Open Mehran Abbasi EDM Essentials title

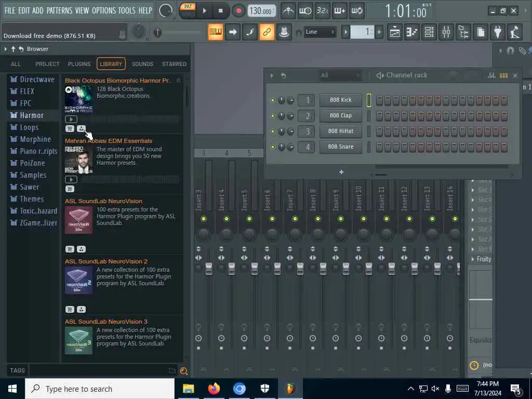[x=109, y=141]
